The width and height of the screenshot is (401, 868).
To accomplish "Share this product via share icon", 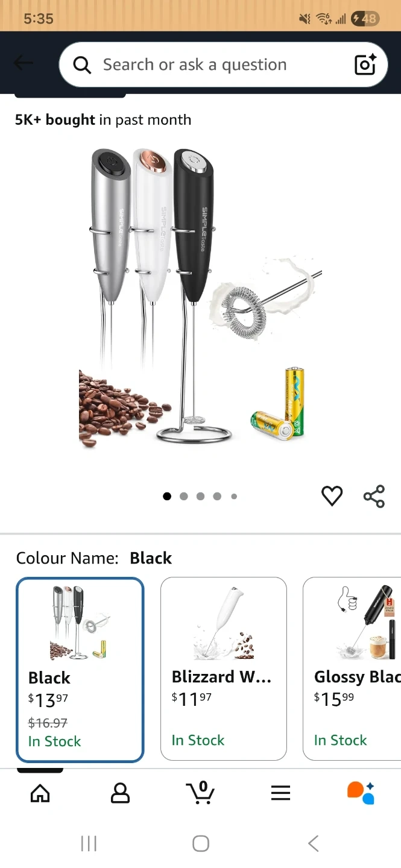I will 374,496.
